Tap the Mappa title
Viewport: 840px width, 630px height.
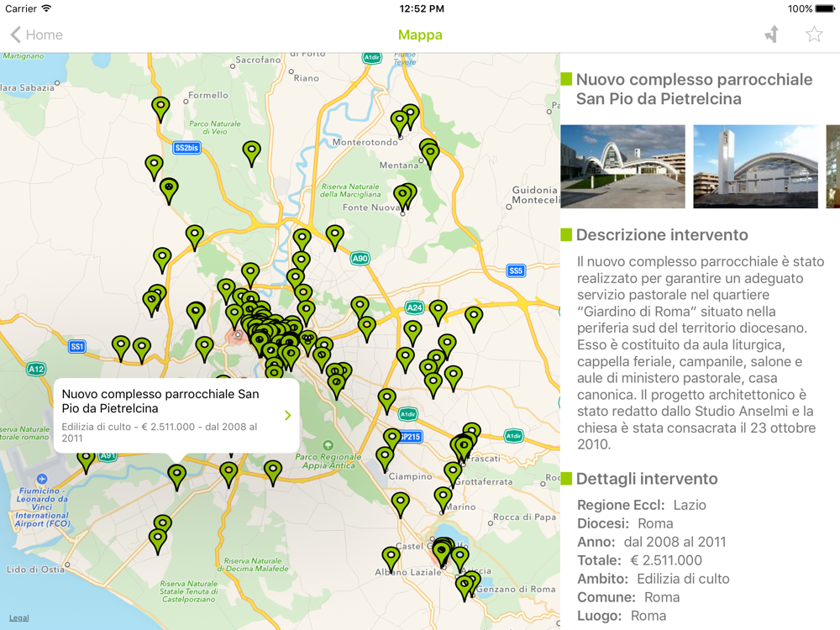[420, 34]
